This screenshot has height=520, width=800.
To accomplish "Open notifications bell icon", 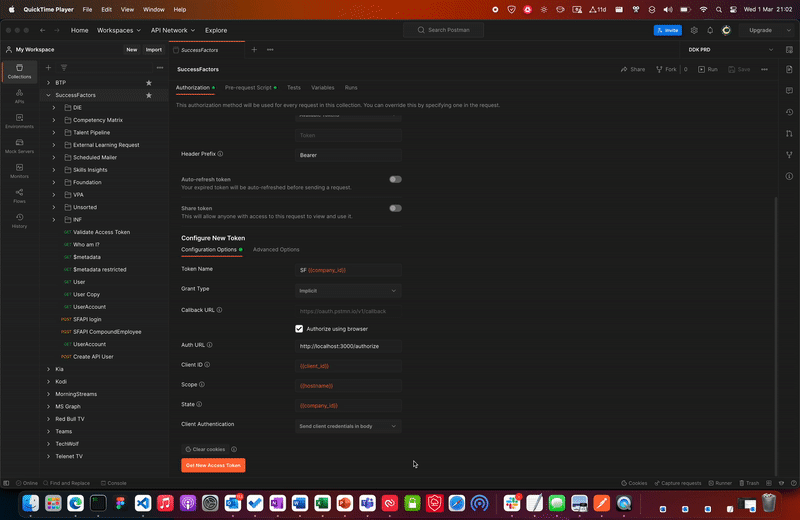I will (710, 30).
